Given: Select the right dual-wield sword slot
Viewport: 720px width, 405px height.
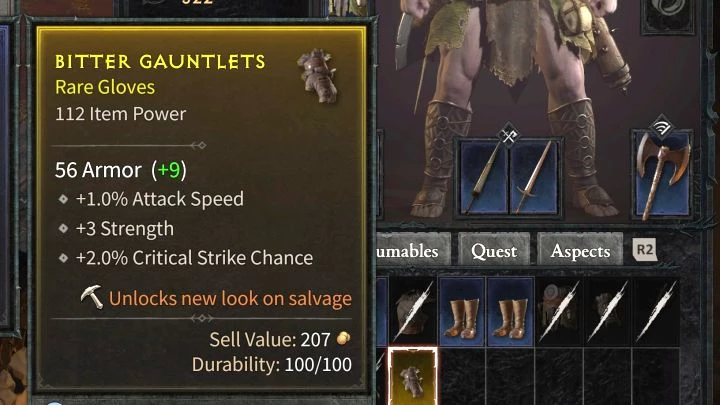Looking at the screenshot, I should pyautogui.click(x=534, y=177).
